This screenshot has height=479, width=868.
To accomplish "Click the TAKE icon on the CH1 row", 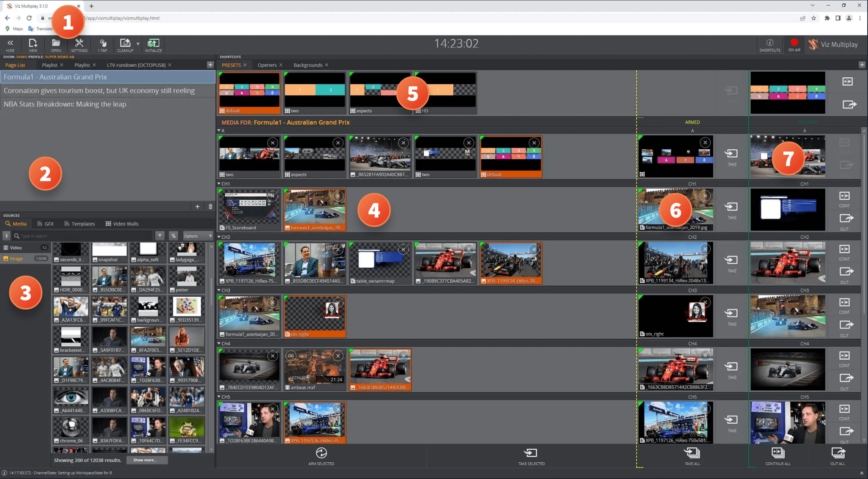I will pyautogui.click(x=732, y=208).
